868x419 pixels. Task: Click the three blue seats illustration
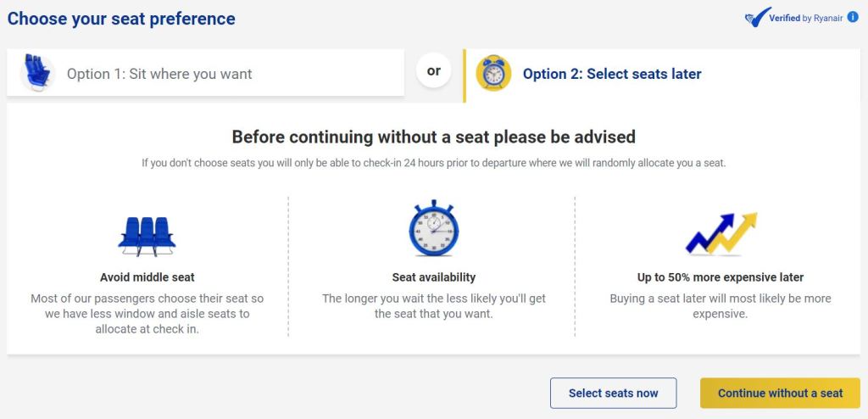pyautogui.click(x=147, y=235)
